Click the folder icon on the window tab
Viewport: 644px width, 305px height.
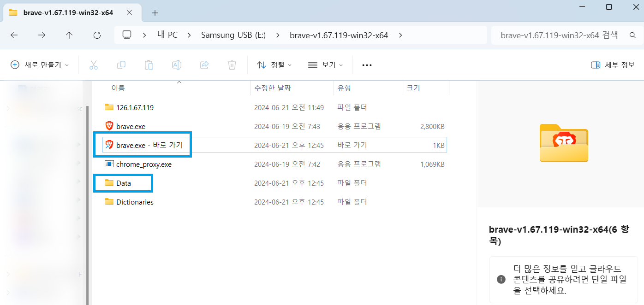(13, 12)
